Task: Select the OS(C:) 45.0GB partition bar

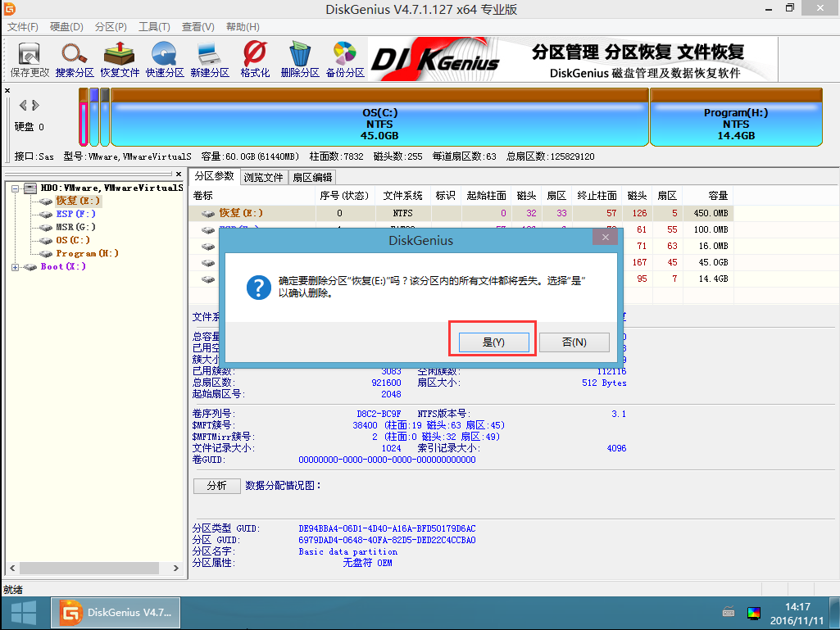Action: point(379,117)
